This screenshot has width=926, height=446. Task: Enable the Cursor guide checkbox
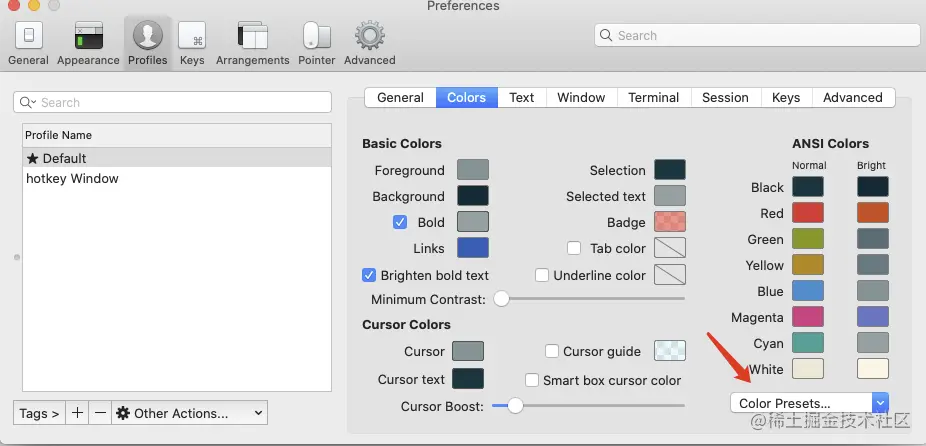pyautogui.click(x=552, y=351)
